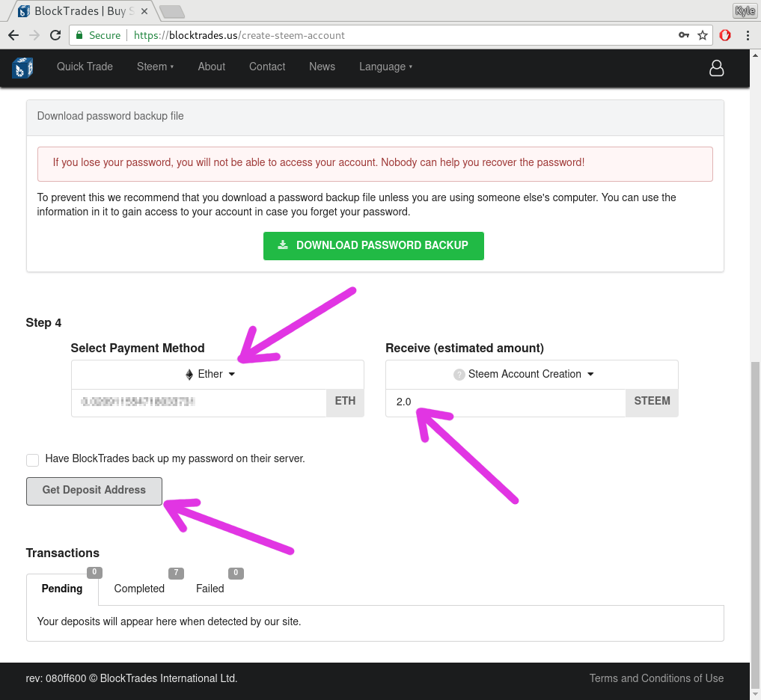Open a new browser tab

click(x=172, y=11)
